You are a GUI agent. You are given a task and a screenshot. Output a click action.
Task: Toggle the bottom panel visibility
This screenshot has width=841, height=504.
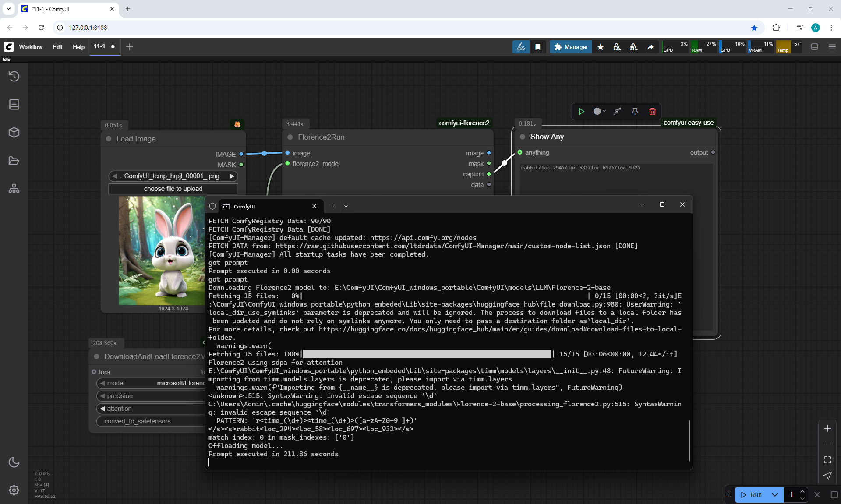(x=814, y=47)
